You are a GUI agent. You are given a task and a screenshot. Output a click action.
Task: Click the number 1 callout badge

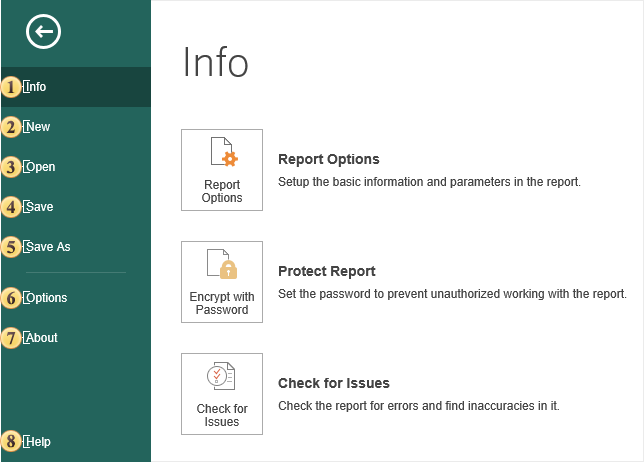[x=11, y=87]
